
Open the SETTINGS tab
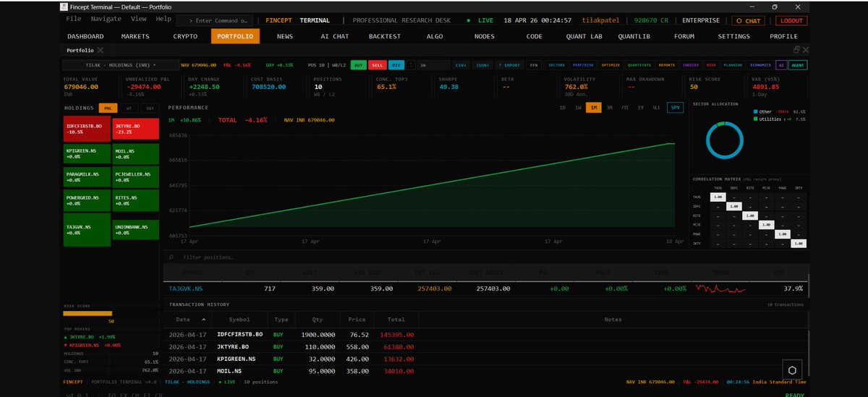point(734,36)
